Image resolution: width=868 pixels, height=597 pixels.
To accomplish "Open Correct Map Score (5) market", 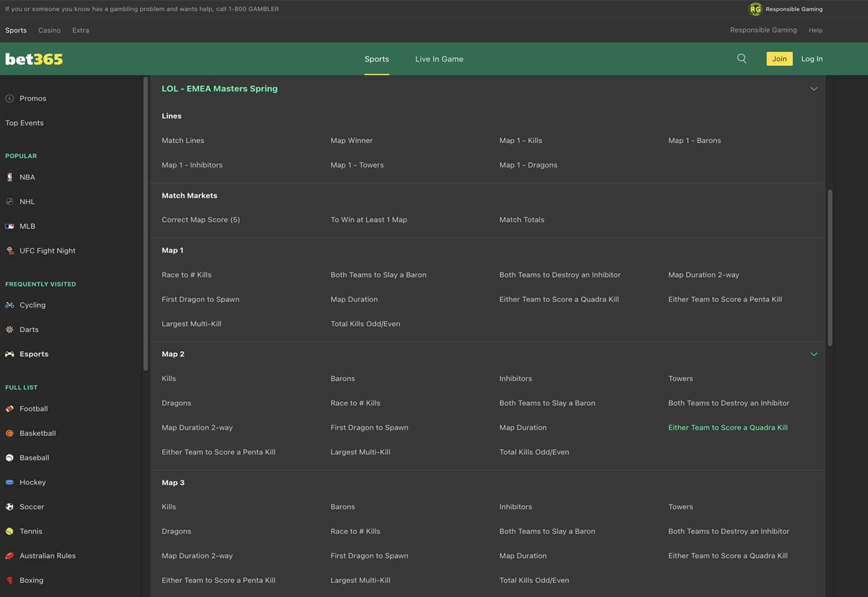I will [201, 220].
